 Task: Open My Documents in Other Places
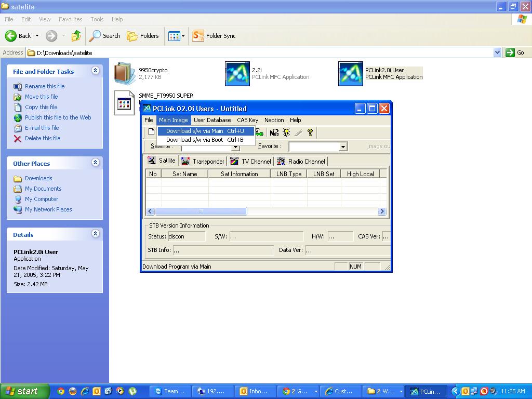(x=44, y=189)
